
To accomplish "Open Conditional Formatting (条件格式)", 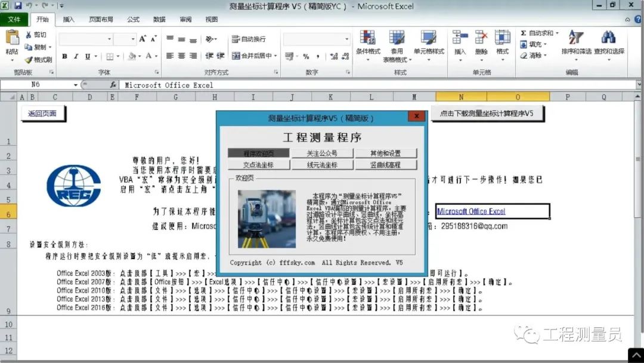I will pos(368,45).
